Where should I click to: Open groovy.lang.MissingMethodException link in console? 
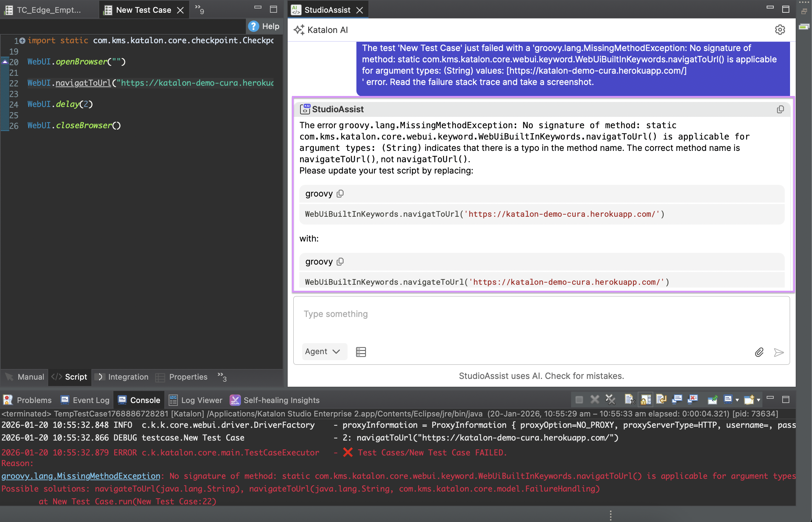tap(81, 476)
